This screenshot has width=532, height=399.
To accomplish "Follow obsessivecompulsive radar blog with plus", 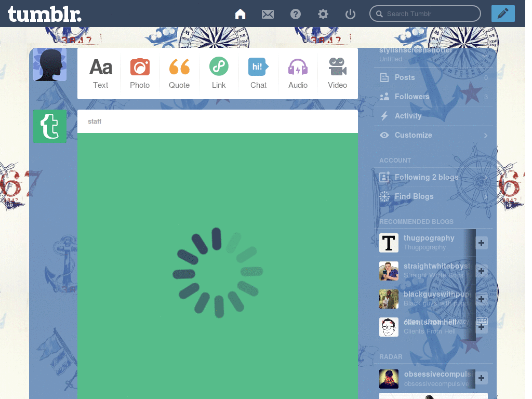I will point(481,378).
